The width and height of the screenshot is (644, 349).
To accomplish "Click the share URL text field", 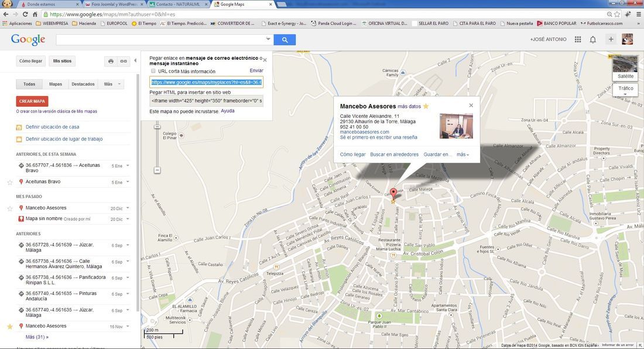I will pos(206,82).
